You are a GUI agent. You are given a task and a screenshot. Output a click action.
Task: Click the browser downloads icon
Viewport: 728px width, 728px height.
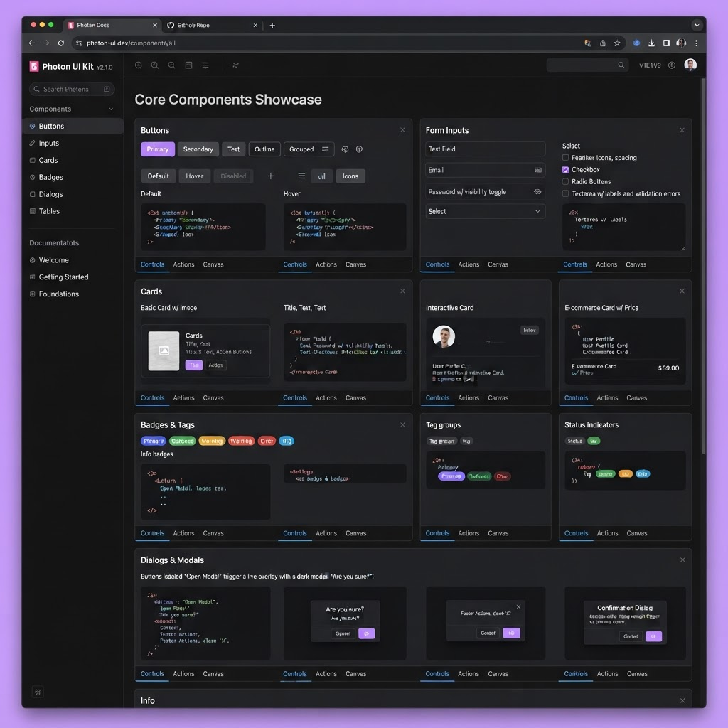[x=651, y=43]
